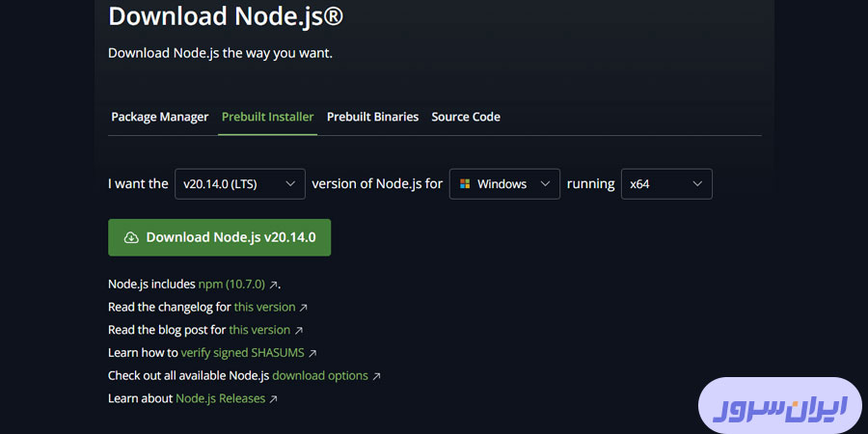Open the x64 architecture dropdown
This screenshot has height=434, width=868.
click(x=665, y=184)
